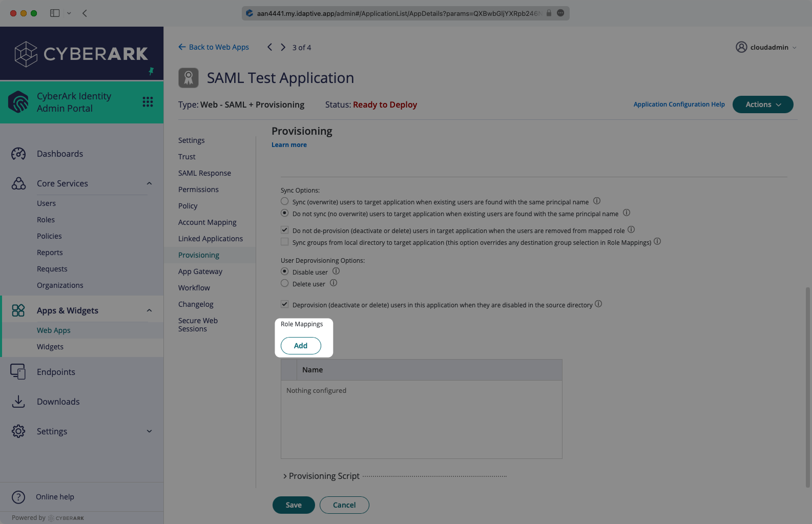Go to next application arrow
This screenshot has height=524, width=812.
pos(283,47)
